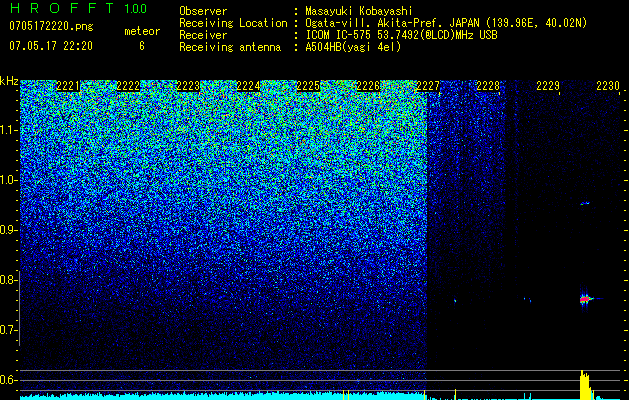
Task: Click the 2228 time marker
Action: click(x=488, y=86)
